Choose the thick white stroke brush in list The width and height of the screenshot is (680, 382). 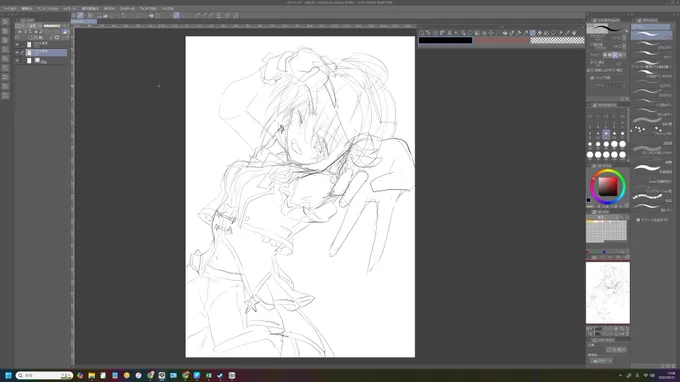651,168
